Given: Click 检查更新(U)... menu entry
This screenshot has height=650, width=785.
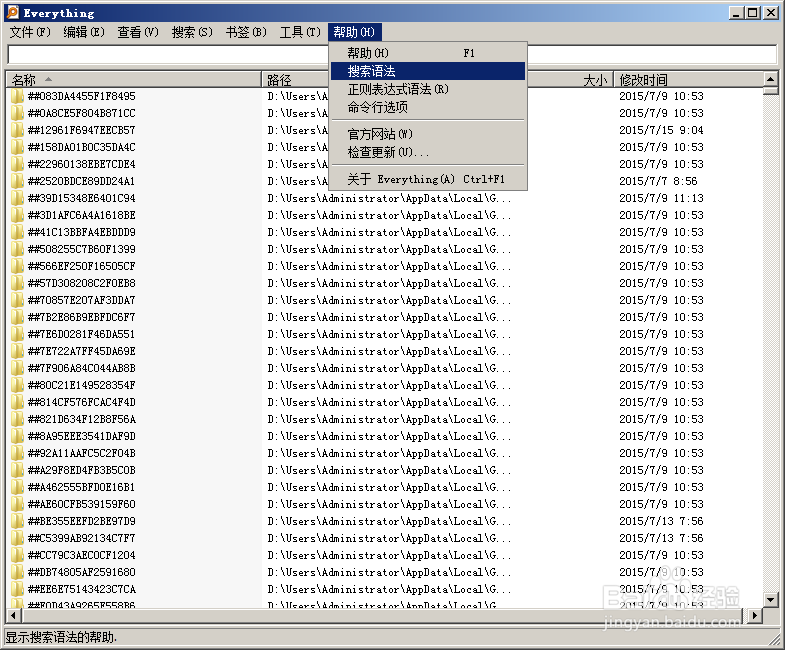Looking at the screenshot, I should click(428, 152).
